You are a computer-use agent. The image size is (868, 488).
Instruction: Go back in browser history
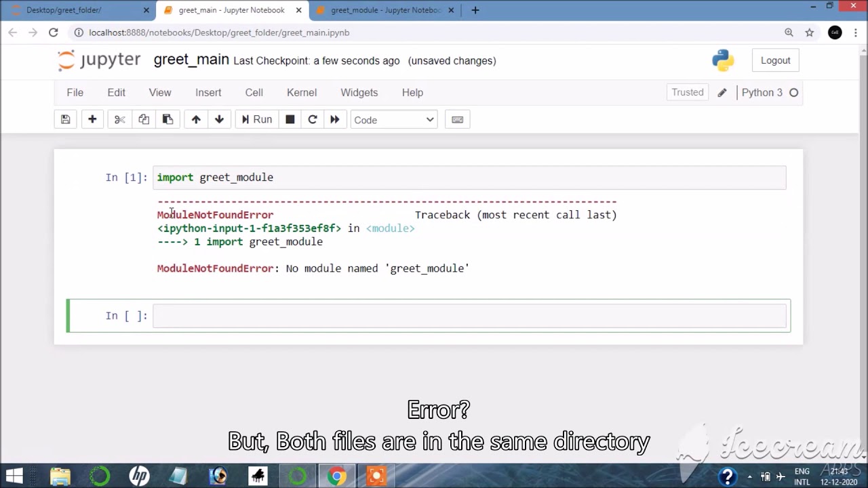(13, 33)
